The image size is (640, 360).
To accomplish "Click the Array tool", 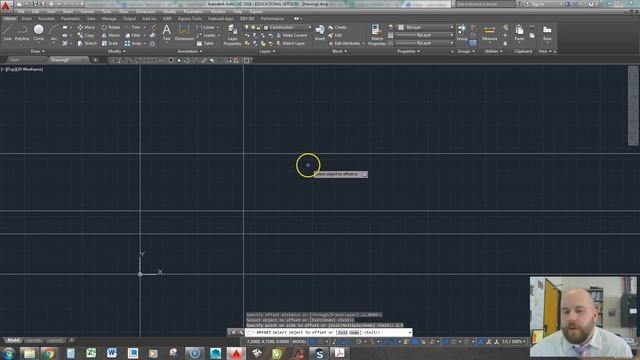I will (x=133, y=43).
